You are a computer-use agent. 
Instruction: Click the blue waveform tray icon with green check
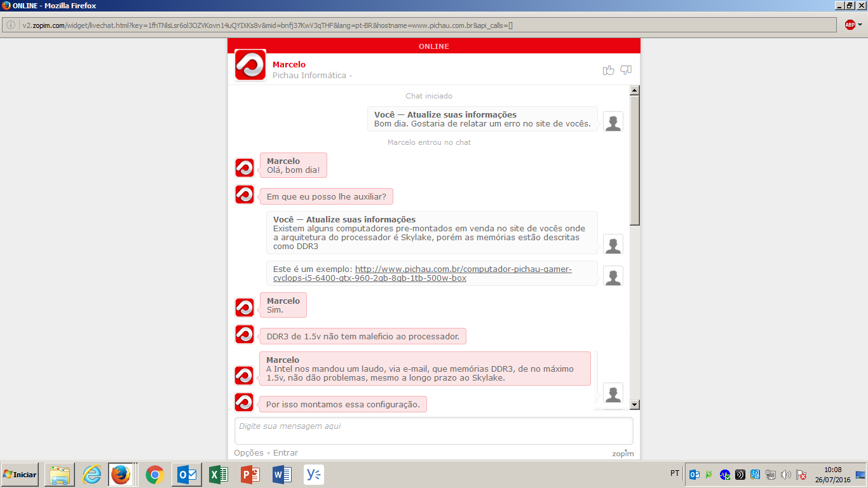[x=725, y=475]
